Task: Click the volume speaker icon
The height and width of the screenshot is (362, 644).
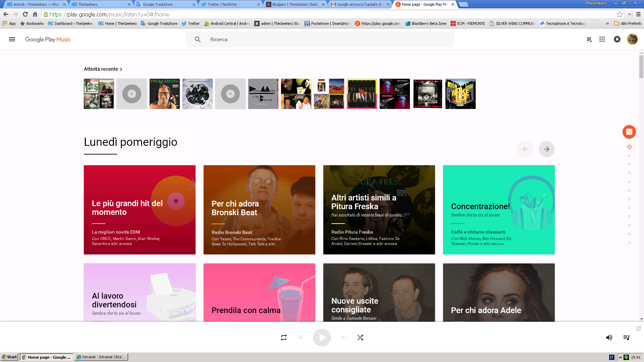Action: pos(609,338)
